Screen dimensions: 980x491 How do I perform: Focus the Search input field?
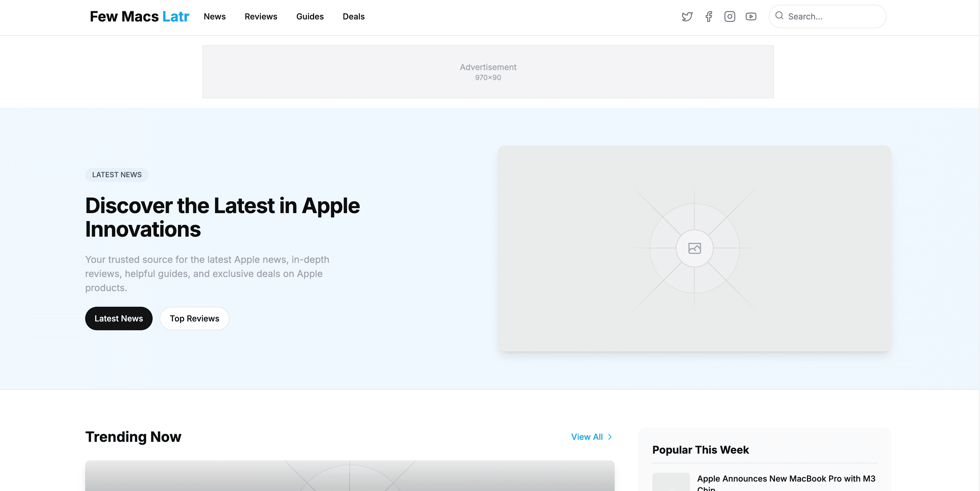[828, 16]
